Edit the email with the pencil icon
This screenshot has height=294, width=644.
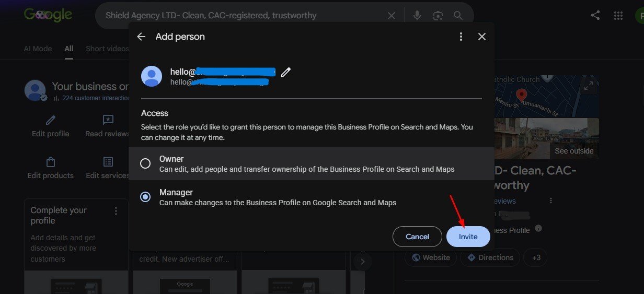pyautogui.click(x=285, y=72)
